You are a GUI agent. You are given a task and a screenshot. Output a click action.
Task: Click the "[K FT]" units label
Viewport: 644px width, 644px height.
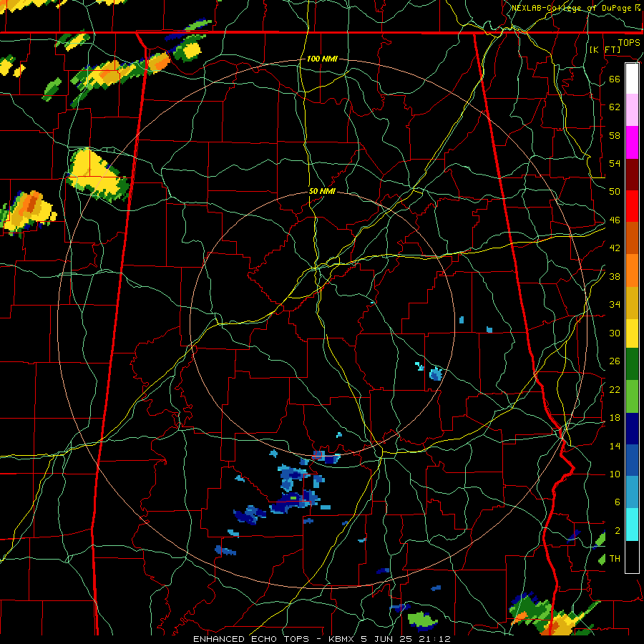[x=605, y=50]
